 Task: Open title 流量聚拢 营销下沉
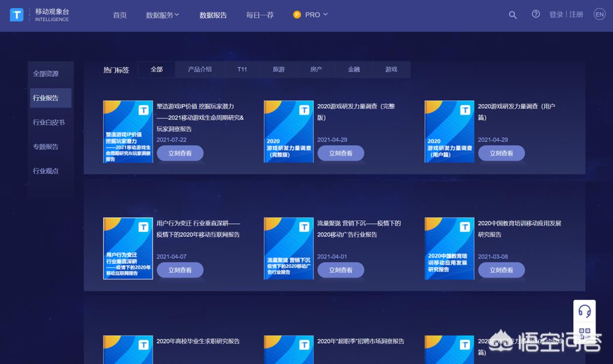pyautogui.click(x=359, y=229)
